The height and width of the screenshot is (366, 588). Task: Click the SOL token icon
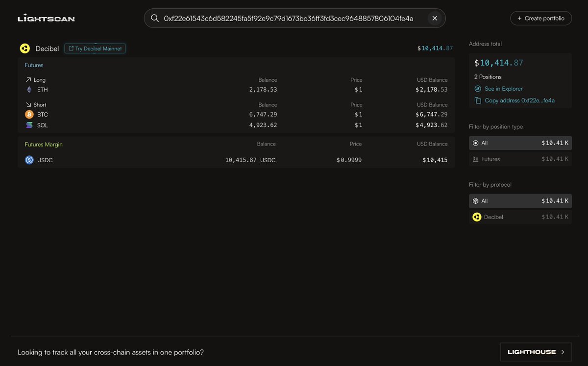tap(29, 125)
